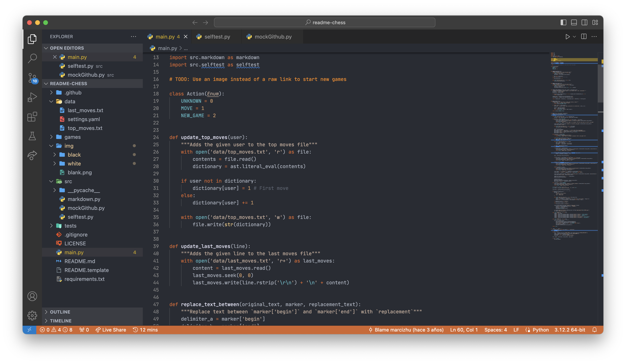The image size is (626, 364).
Task: Click the Split Editor Right icon
Action: point(584,37)
